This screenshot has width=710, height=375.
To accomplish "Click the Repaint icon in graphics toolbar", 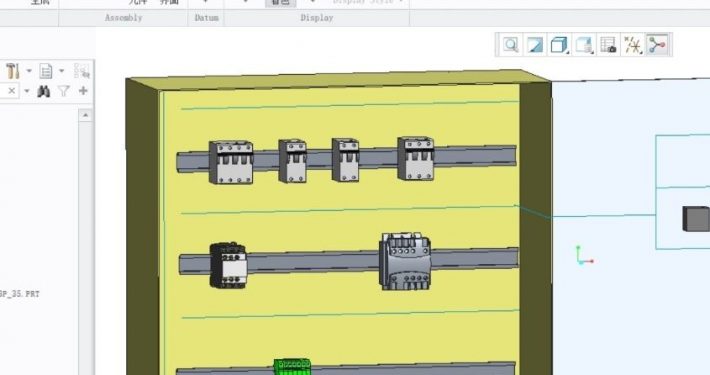I will (x=535, y=45).
